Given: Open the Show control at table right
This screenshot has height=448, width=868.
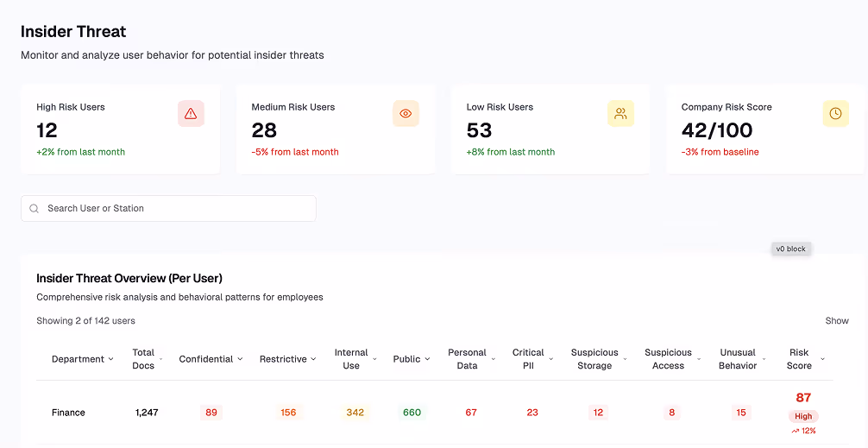Looking at the screenshot, I should click(836, 320).
